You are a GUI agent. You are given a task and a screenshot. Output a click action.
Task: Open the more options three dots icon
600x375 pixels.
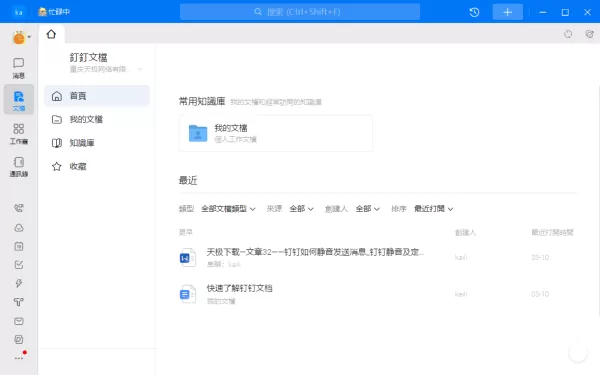(19, 358)
